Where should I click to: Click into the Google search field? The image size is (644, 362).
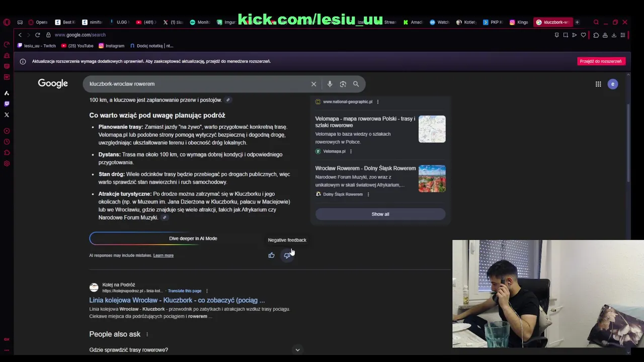pos(199,84)
